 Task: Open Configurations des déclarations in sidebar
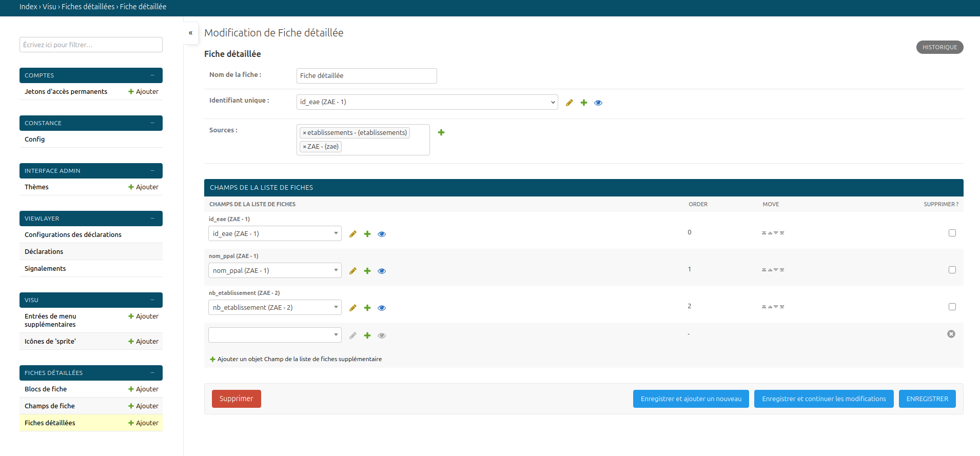[x=73, y=235]
